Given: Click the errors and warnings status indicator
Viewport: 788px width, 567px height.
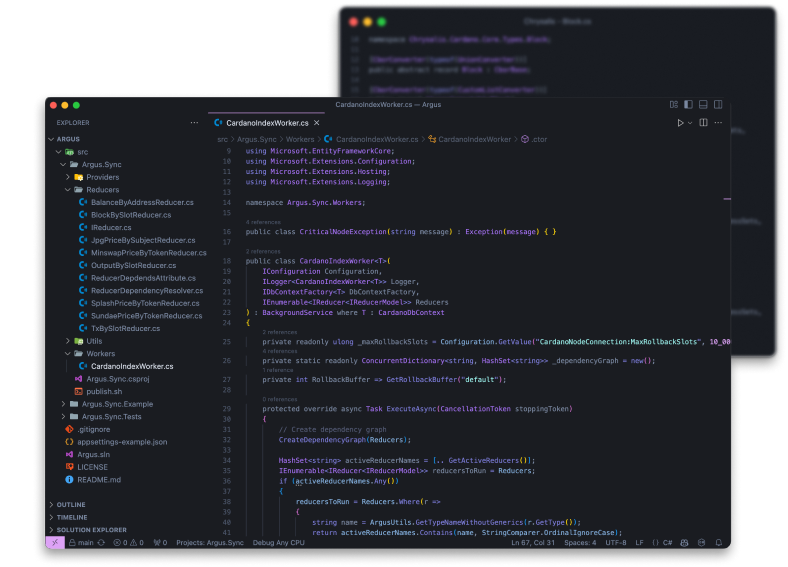Looking at the screenshot, I should point(128,542).
